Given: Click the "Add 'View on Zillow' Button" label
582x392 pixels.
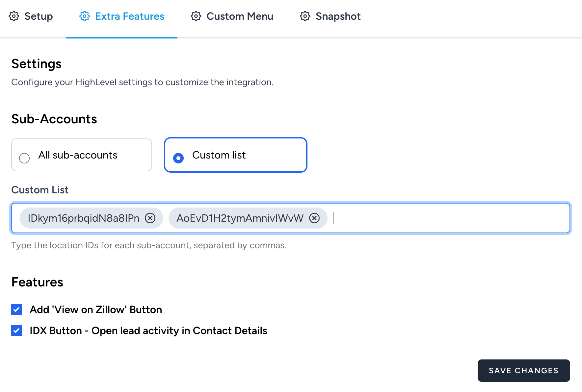Looking at the screenshot, I should tap(96, 309).
